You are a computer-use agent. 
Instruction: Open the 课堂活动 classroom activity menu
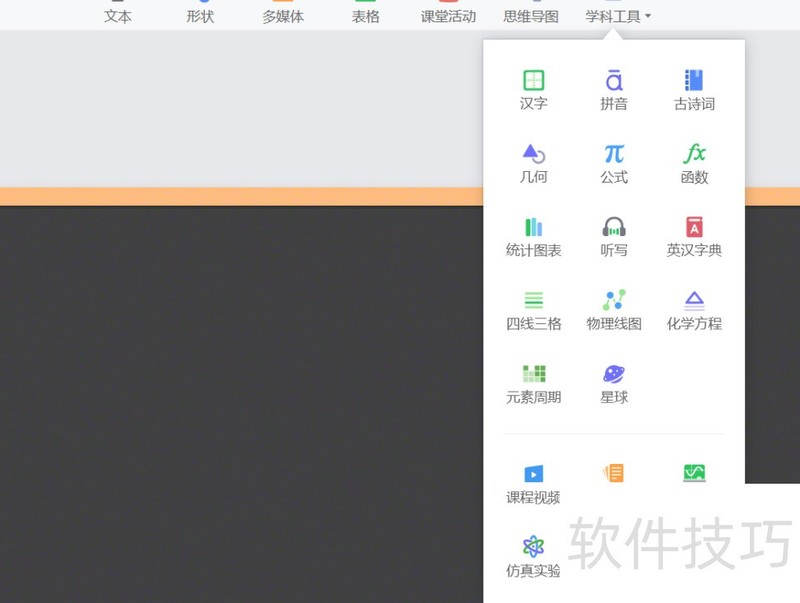[x=448, y=16]
